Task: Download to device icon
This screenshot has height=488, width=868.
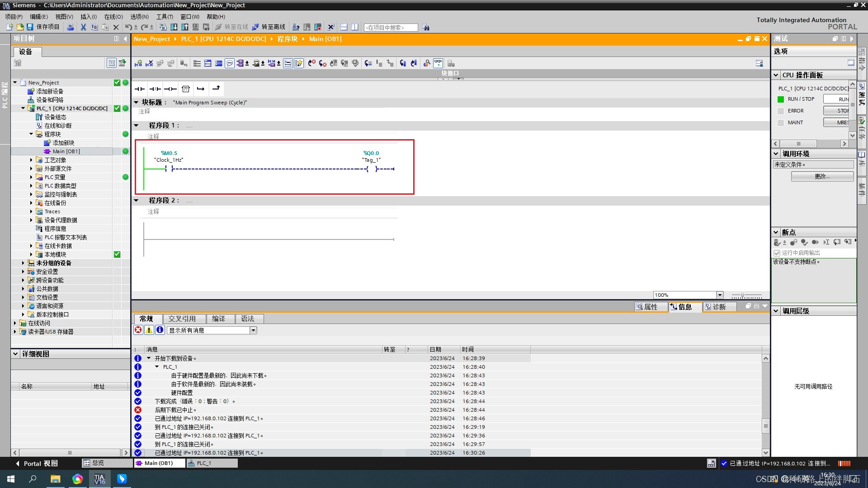Action: click(174, 27)
